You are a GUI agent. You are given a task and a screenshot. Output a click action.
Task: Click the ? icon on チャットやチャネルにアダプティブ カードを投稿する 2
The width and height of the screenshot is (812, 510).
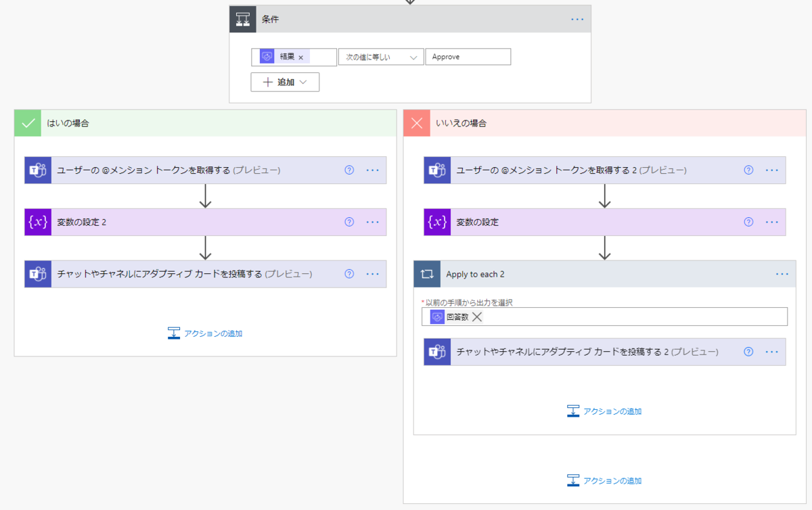pyautogui.click(x=748, y=352)
